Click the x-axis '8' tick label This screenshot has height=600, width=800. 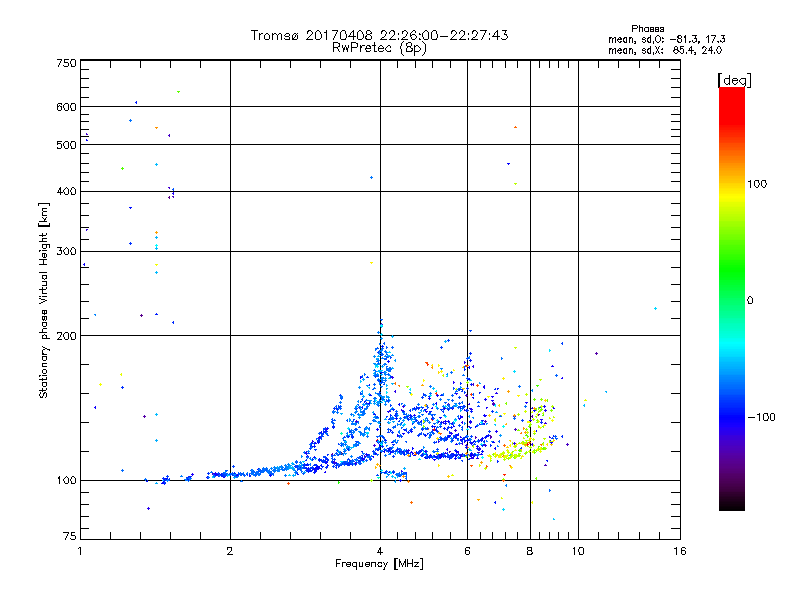tap(530, 551)
